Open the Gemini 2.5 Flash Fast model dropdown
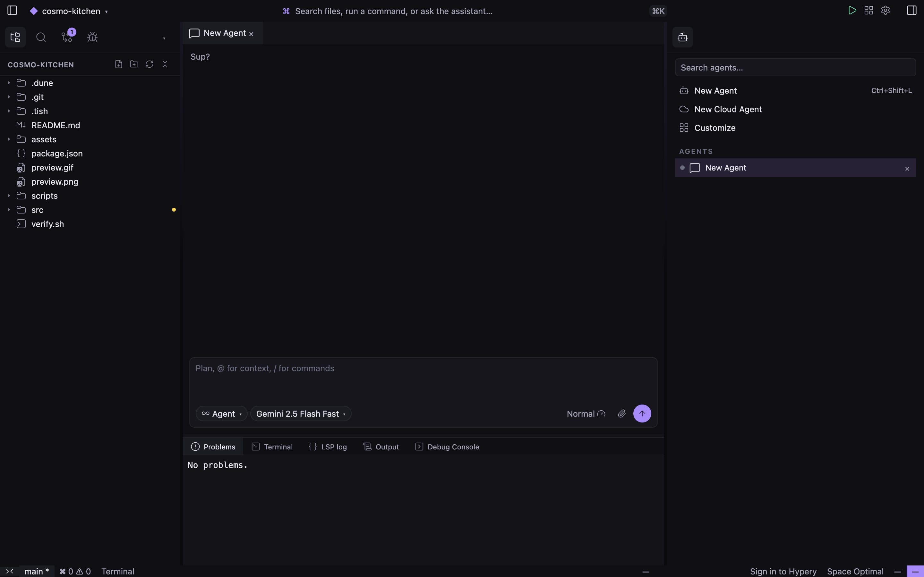The width and height of the screenshot is (924, 577). tap(301, 414)
